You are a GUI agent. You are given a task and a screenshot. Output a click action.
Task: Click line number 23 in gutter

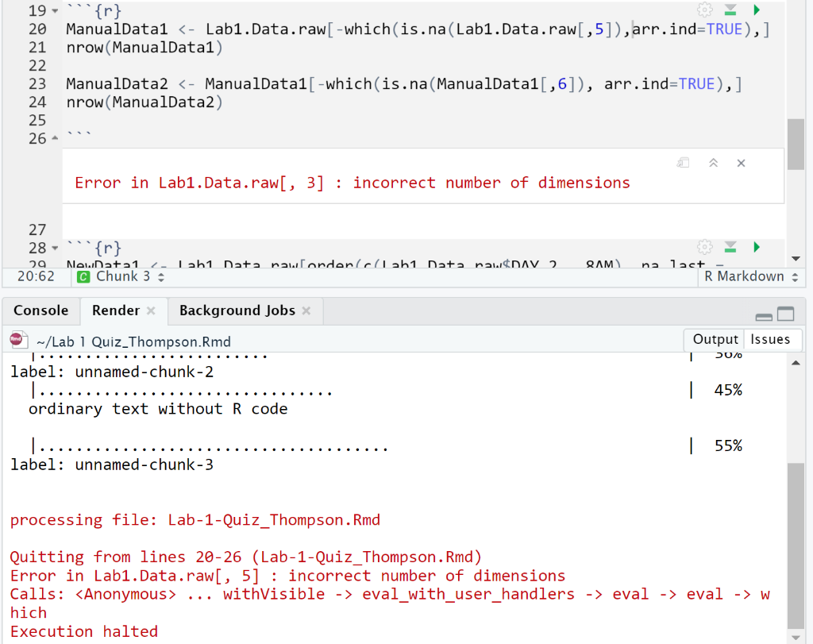point(37,84)
